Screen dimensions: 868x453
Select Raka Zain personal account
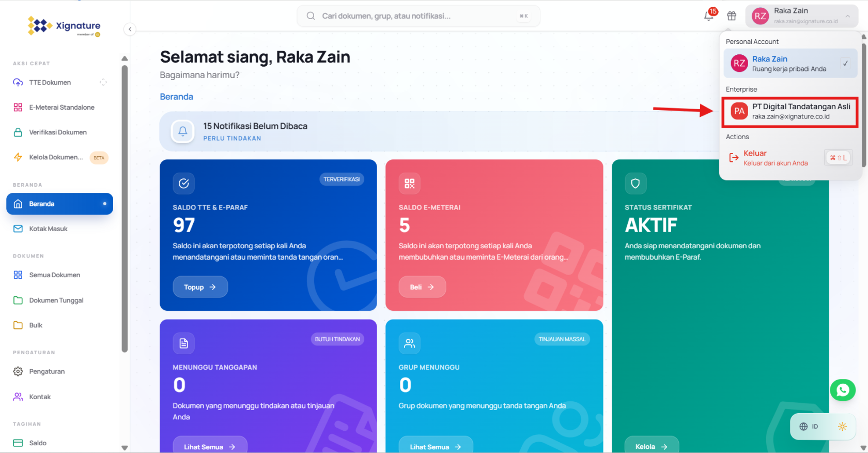(791, 64)
